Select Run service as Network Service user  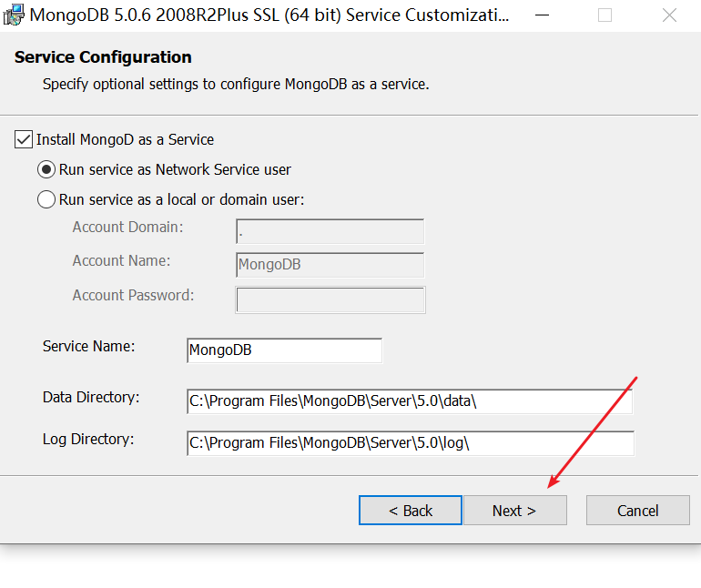(x=46, y=170)
